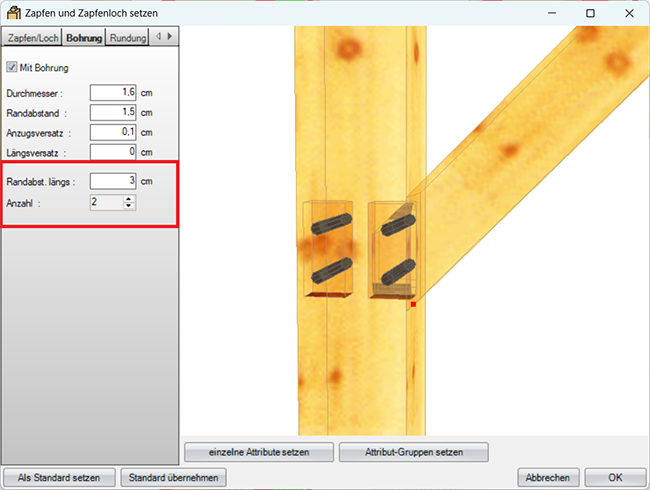650x490 pixels.
Task: Open the Rundung tab
Action: coord(128,38)
